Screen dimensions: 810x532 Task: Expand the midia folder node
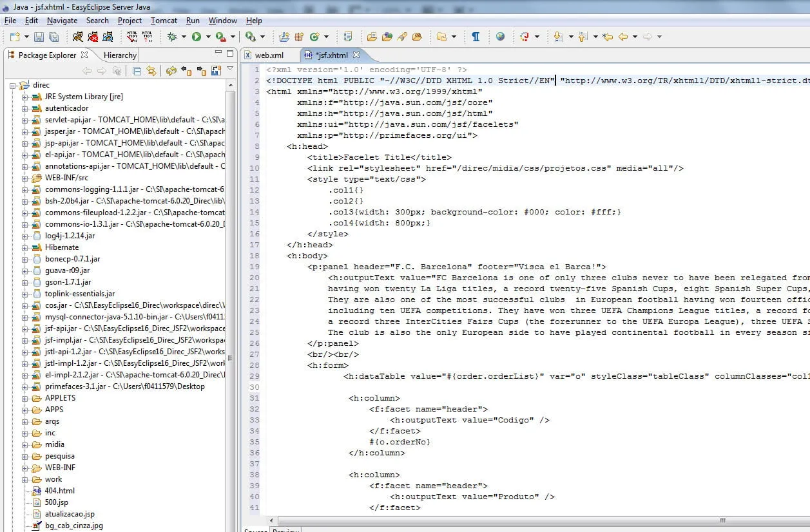pos(25,444)
